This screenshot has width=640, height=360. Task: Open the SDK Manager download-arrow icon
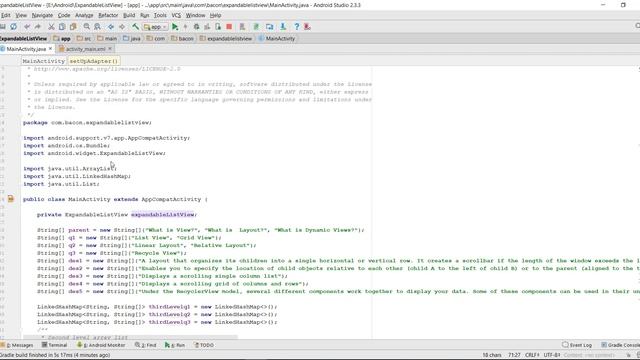pyautogui.click(x=282, y=27)
